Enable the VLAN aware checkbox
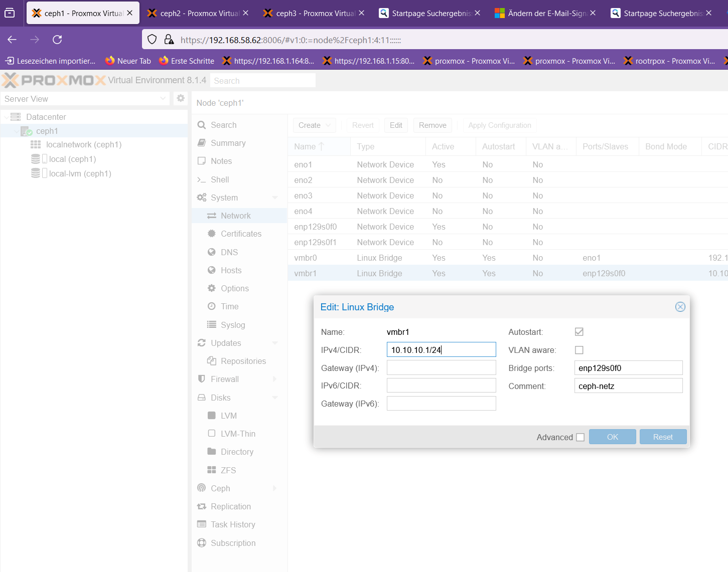 click(x=579, y=350)
